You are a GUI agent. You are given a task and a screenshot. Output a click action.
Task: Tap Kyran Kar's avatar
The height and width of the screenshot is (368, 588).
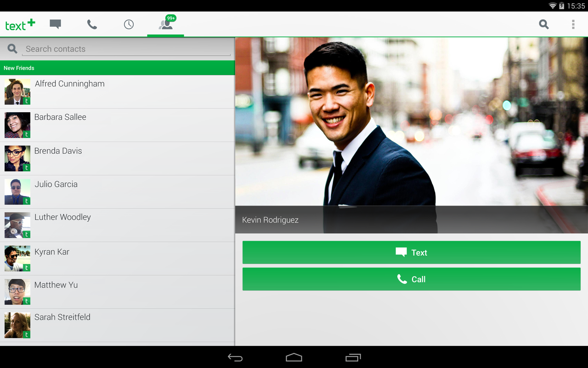click(x=17, y=259)
